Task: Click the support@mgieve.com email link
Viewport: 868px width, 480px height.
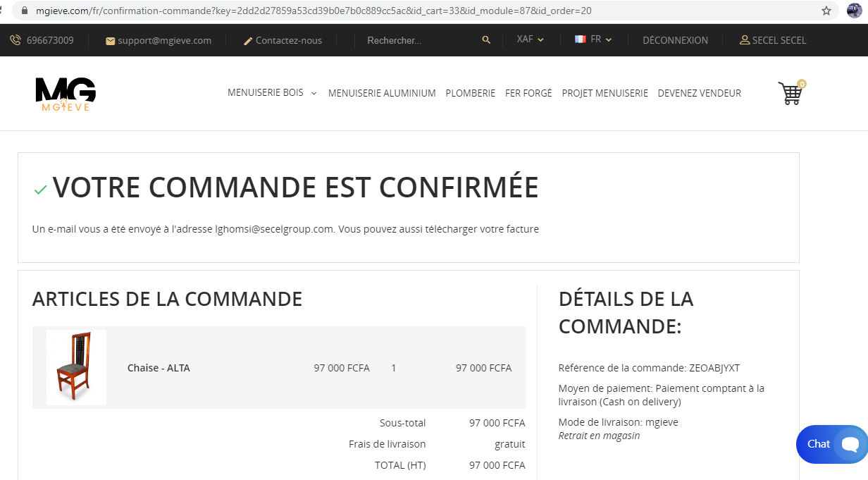Action: click(165, 41)
